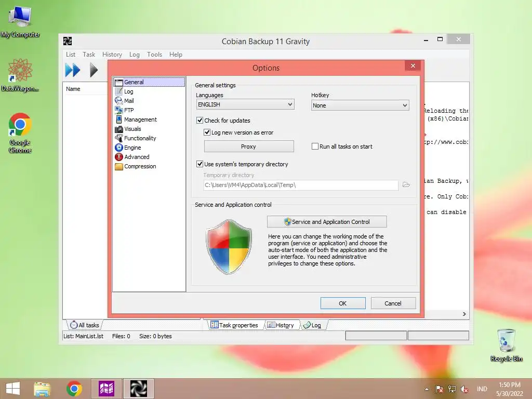
Task: Click 'Files: 0' status text
Action: point(121,336)
